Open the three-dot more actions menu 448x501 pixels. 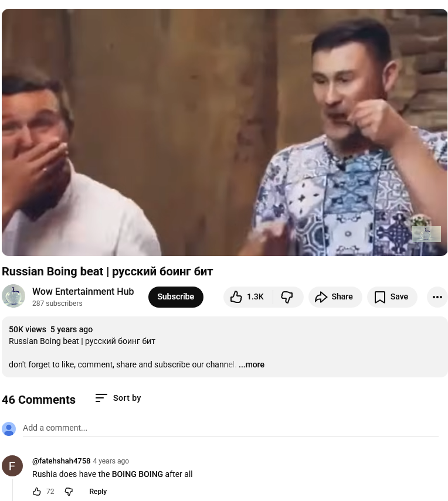437,297
